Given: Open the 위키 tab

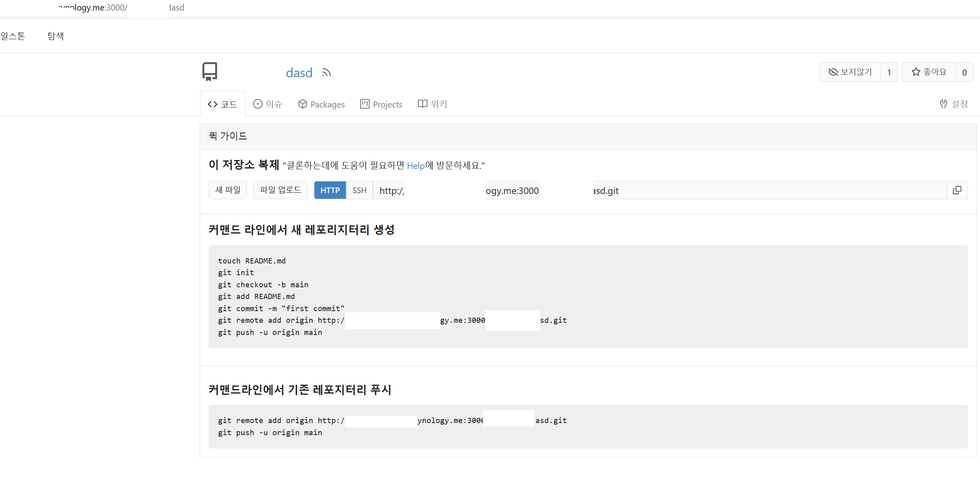Looking at the screenshot, I should pyautogui.click(x=432, y=104).
